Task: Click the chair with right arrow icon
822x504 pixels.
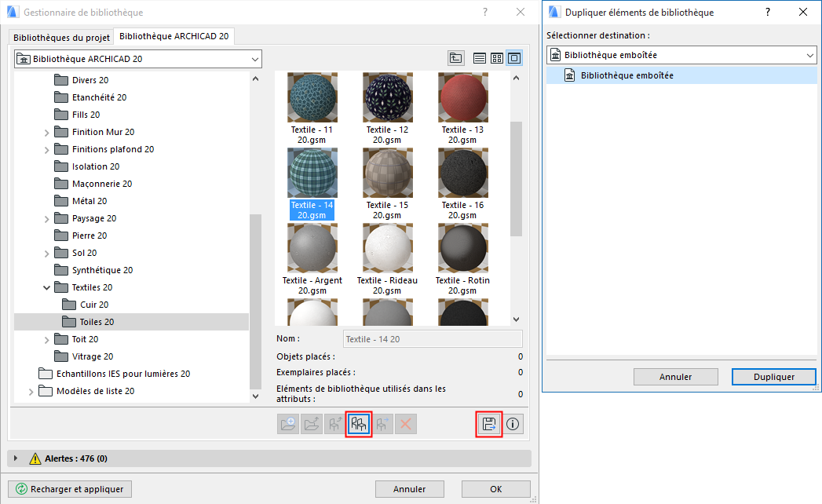Action: (382, 424)
